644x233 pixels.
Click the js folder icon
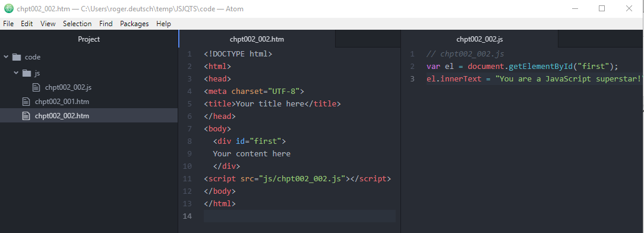click(x=26, y=73)
